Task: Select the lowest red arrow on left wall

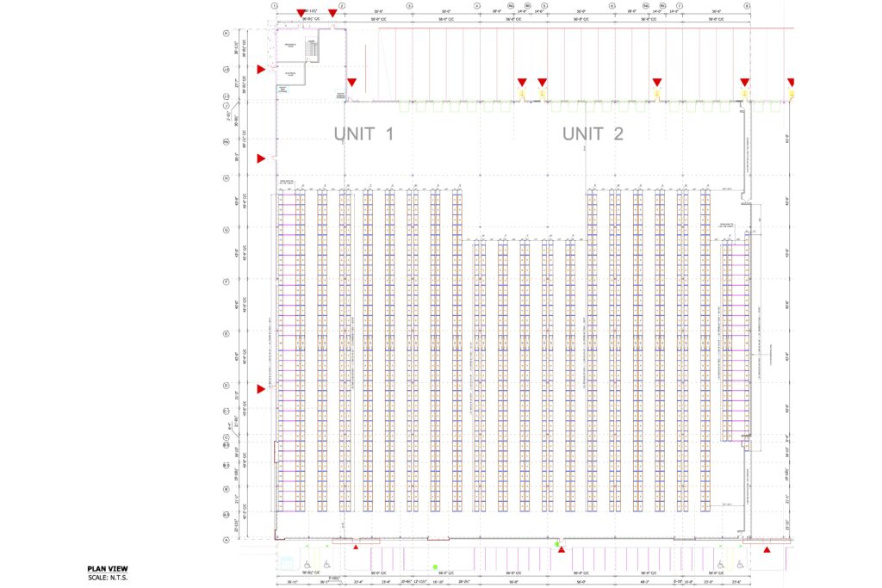Action: pos(261,389)
